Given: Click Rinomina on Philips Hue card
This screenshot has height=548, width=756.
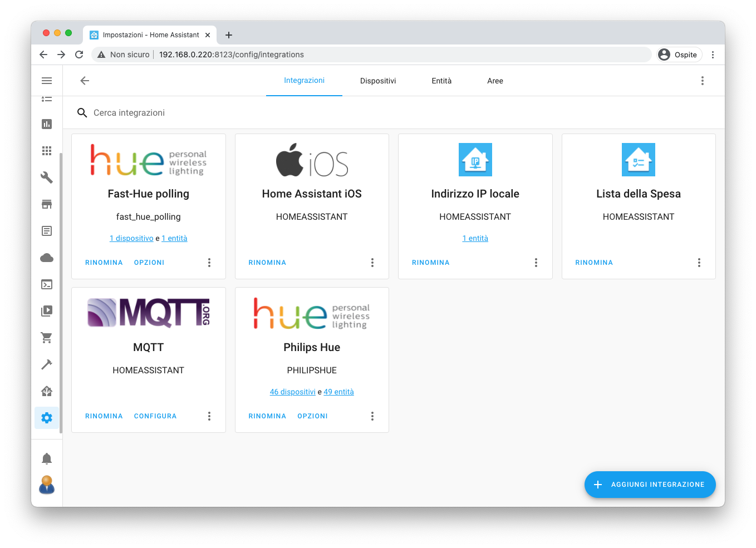Looking at the screenshot, I should coord(267,416).
